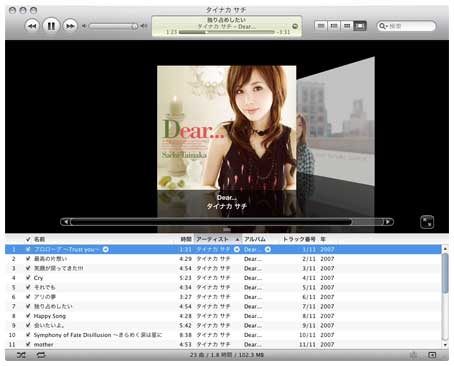
Task: Uncheck the Trust you track checkbox
Action: [28, 249]
